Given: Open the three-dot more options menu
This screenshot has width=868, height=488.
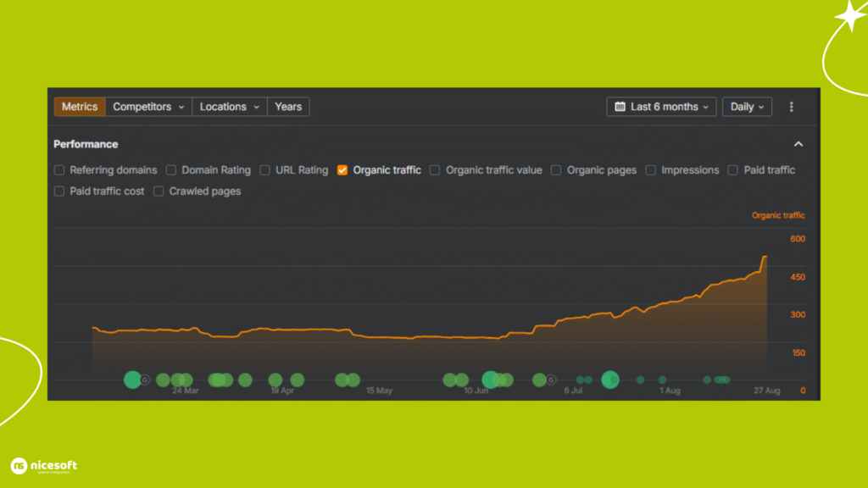Looking at the screenshot, I should pyautogui.click(x=791, y=107).
